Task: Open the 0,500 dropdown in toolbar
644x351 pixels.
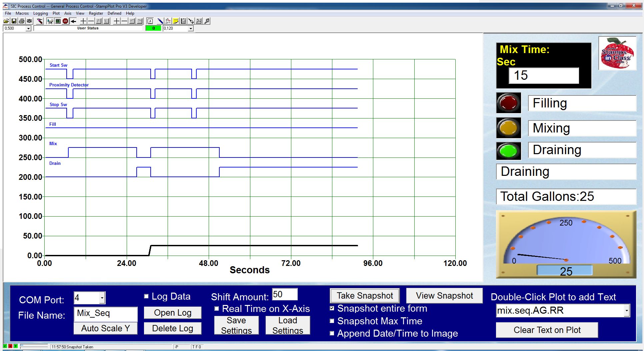Action: click(28, 29)
